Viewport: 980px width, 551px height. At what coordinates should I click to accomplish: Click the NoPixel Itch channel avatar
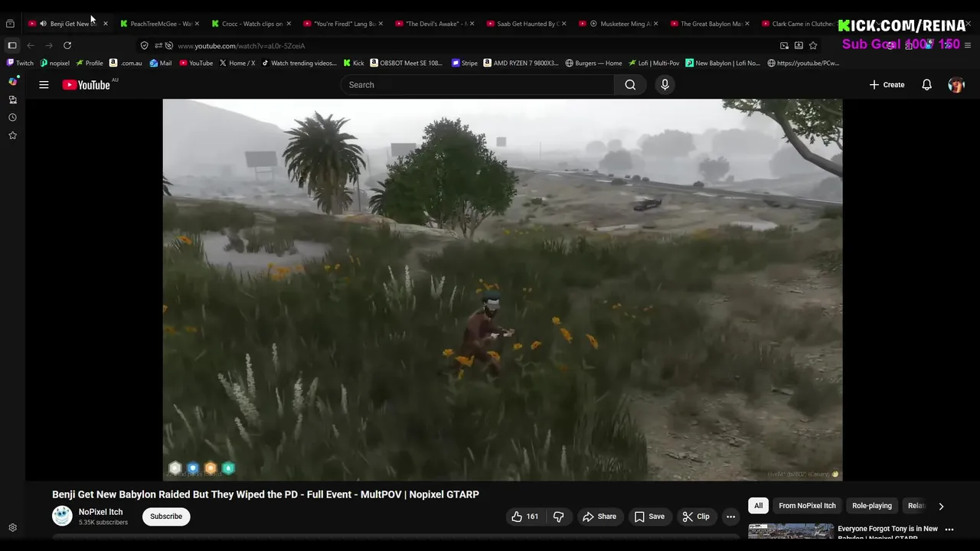click(62, 516)
